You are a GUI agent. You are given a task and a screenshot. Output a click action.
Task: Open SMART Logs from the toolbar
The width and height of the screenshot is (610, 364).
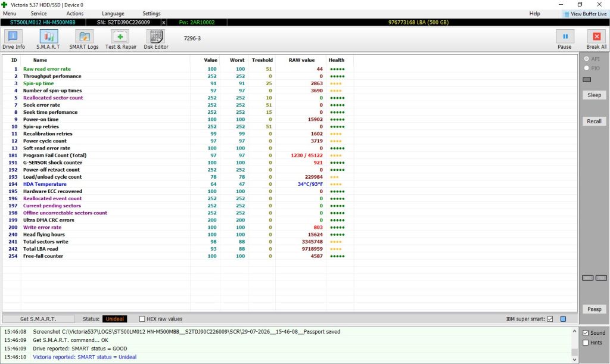click(83, 40)
